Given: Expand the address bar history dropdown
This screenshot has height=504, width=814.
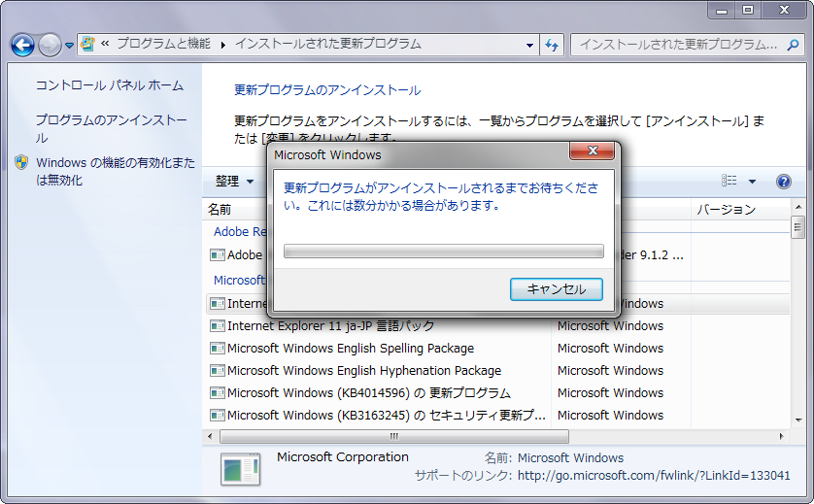Looking at the screenshot, I should point(529,45).
